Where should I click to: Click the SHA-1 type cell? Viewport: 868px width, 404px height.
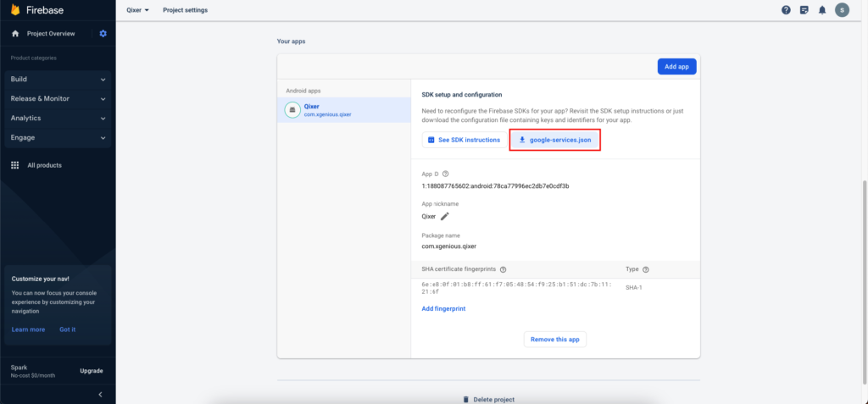pyautogui.click(x=634, y=288)
